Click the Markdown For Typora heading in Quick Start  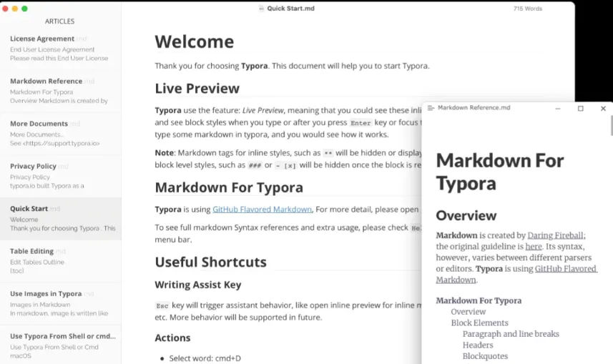pyautogui.click(x=229, y=187)
